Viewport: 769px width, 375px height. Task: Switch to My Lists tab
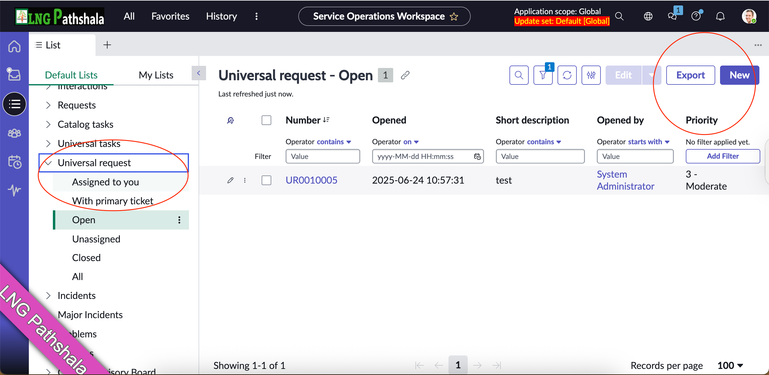(x=156, y=75)
